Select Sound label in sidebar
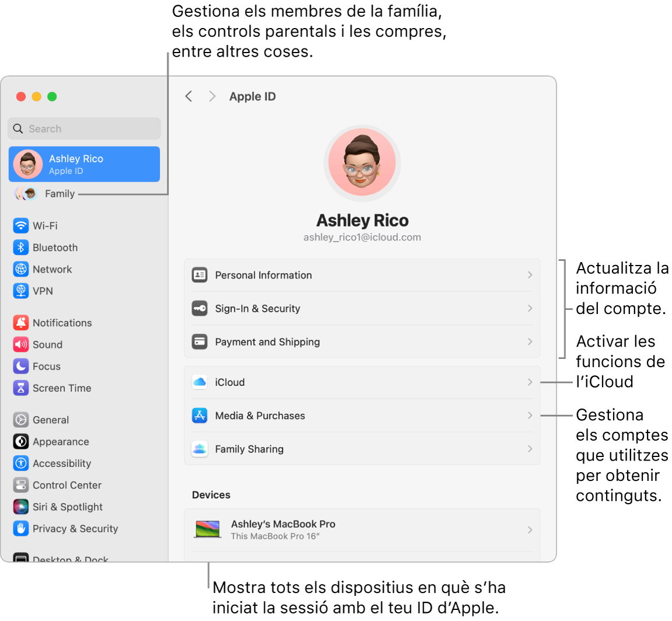672x621 pixels. tap(48, 344)
